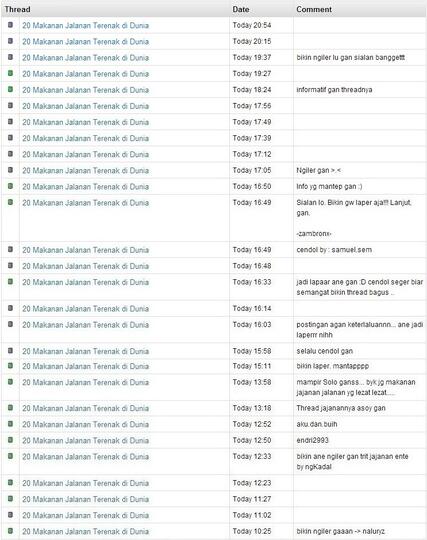Select comment text 'selalu cendol gan'
Viewport: 427px width, 540px height.
tap(325, 351)
